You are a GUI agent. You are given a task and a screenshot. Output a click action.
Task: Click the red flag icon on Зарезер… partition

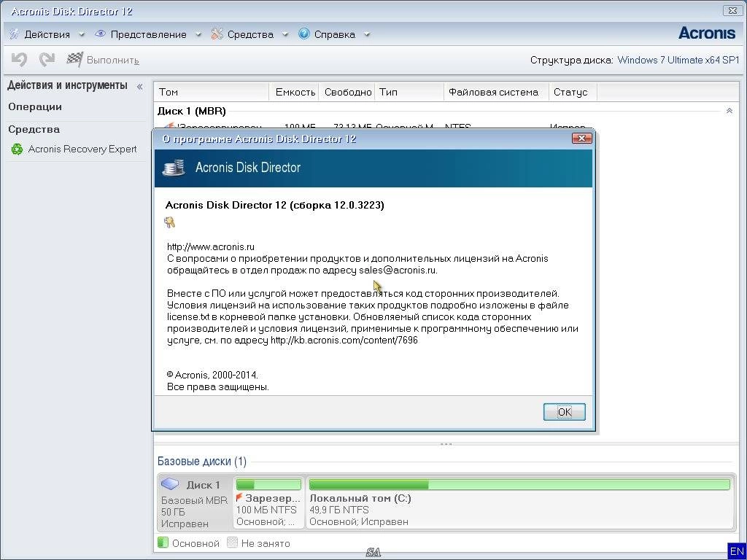click(239, 497)
